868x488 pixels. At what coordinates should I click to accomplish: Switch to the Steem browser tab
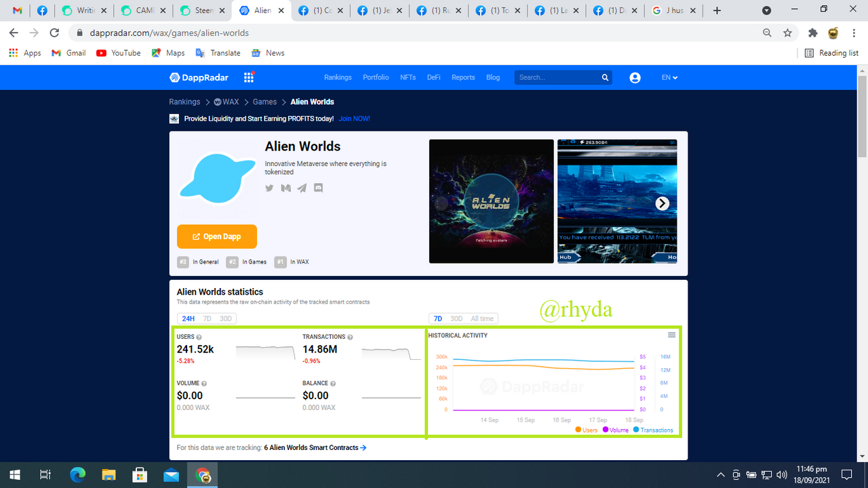(201, 11)
